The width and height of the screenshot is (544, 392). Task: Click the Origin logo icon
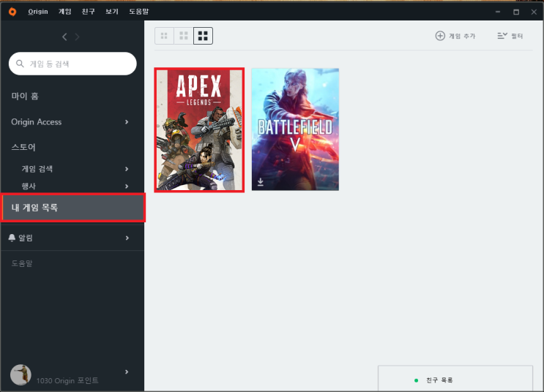pos(12,12)
